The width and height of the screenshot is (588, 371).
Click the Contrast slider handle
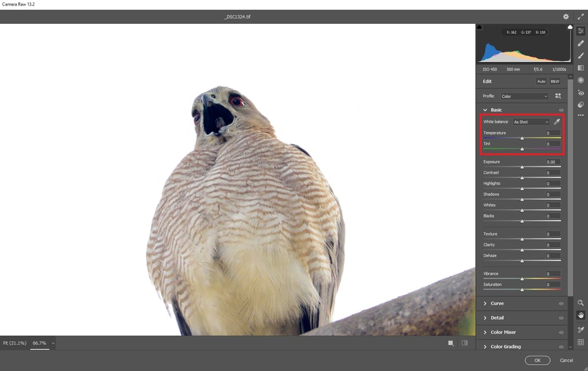(522, 178)
